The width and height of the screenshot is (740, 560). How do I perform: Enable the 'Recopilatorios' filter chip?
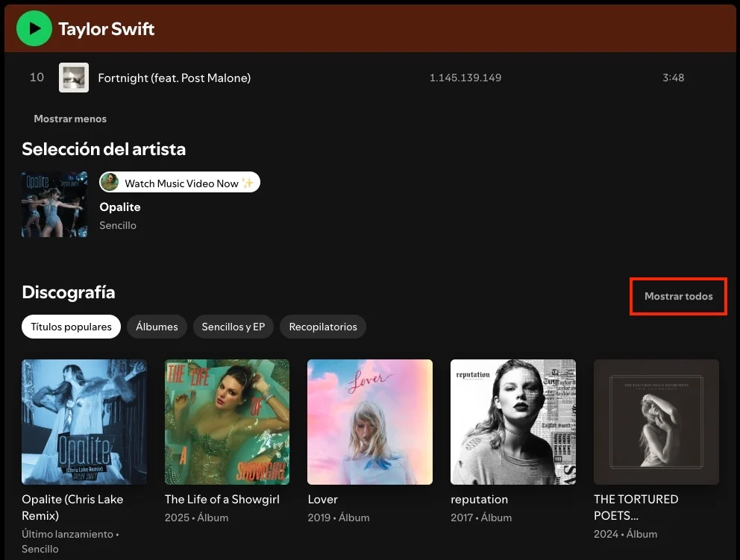[x=322, y=327]
